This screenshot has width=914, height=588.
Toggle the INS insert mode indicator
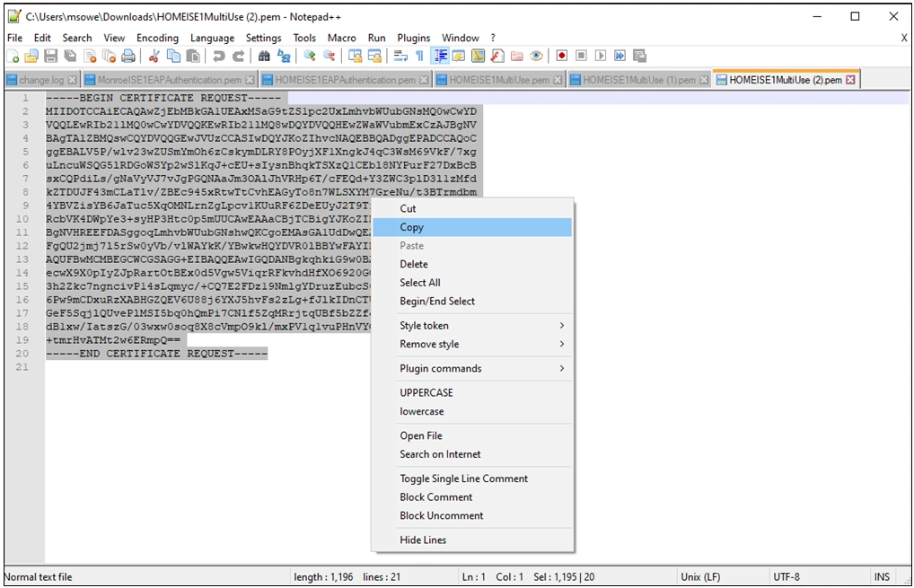click(x=882, y=576)
